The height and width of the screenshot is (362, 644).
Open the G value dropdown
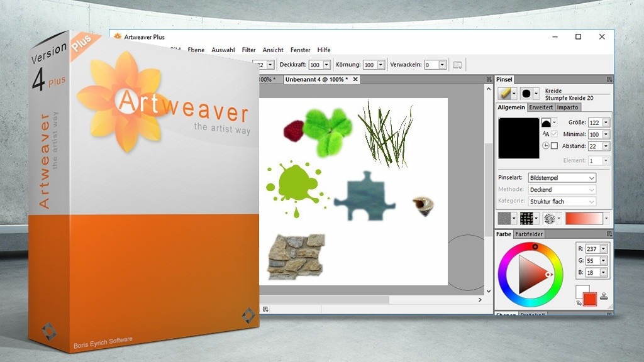(x=603, y=261)
